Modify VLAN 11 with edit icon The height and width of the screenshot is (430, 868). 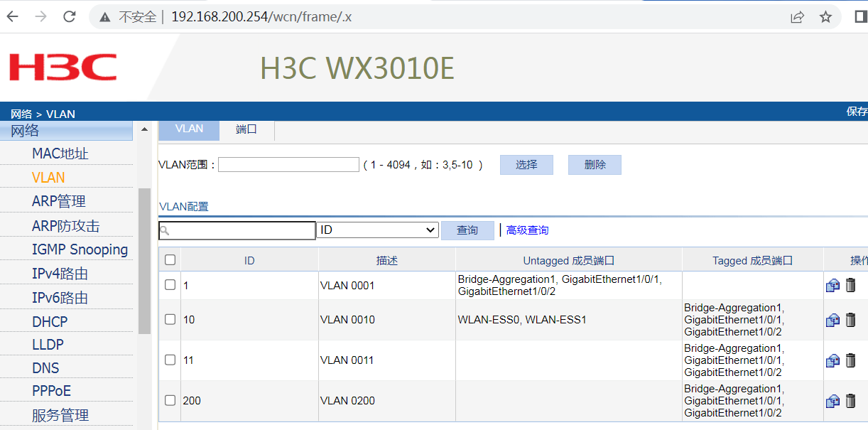point(832,360)
